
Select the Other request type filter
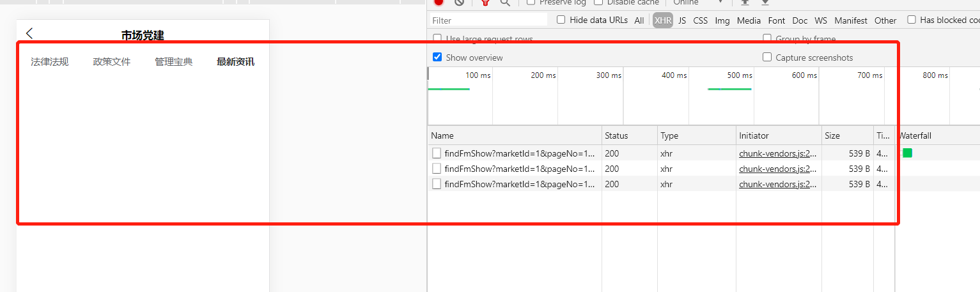tap(885, 20)
